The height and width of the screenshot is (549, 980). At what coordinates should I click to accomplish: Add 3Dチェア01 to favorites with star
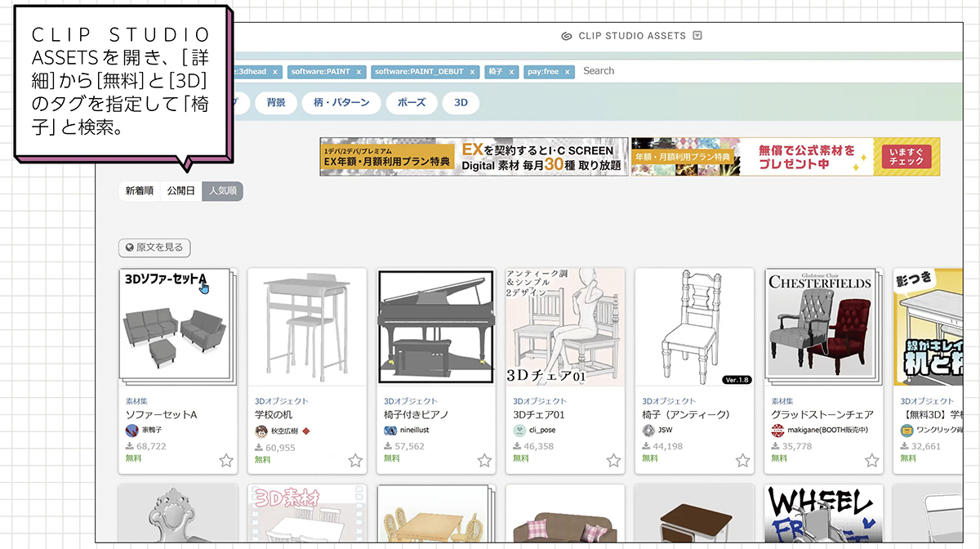coord(613,461)
